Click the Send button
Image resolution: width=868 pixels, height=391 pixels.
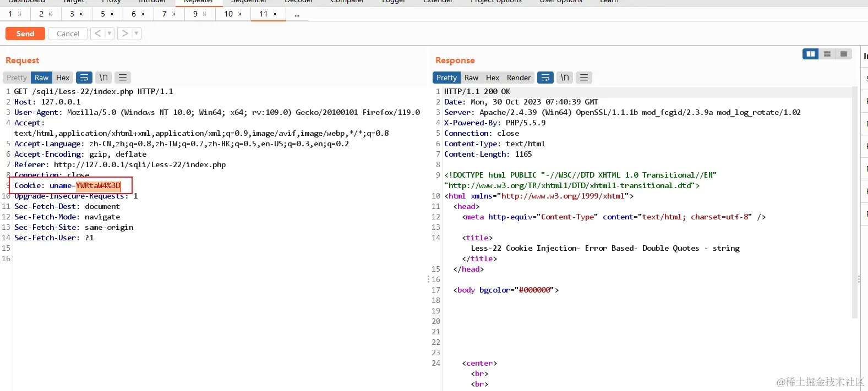(x=25, y=34)
